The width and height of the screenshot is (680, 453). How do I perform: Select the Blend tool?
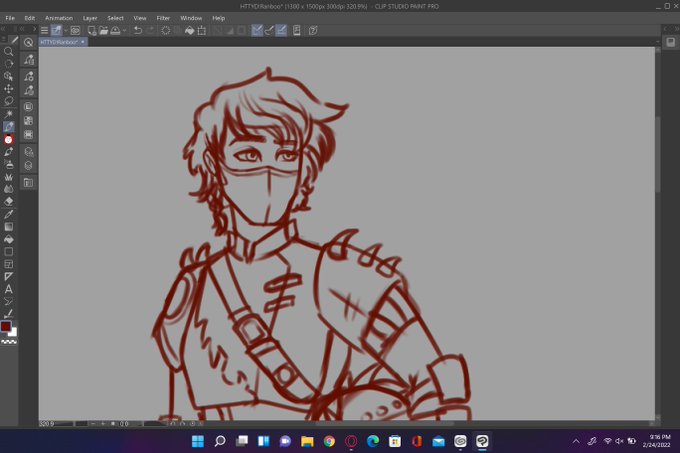(8, 189)
